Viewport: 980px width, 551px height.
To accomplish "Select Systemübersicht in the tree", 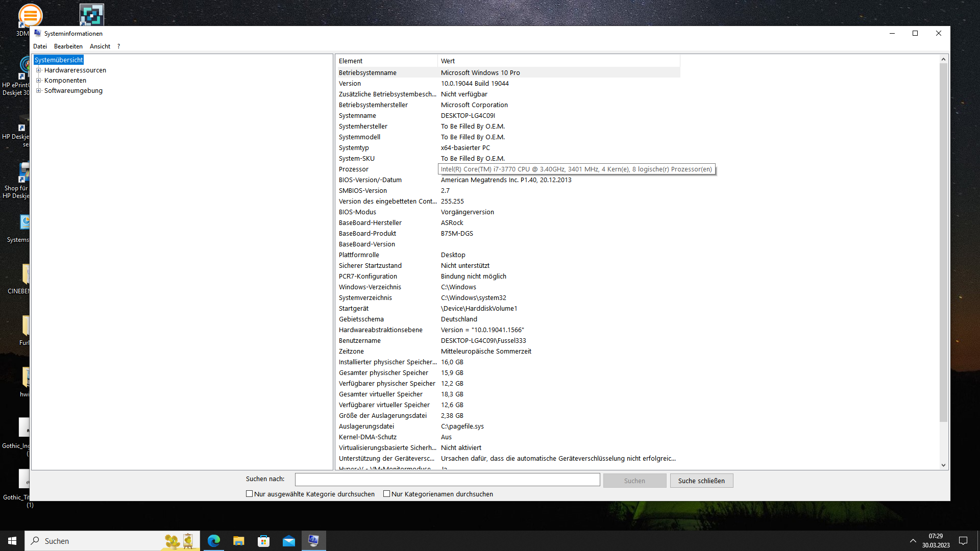I will 59,60.
